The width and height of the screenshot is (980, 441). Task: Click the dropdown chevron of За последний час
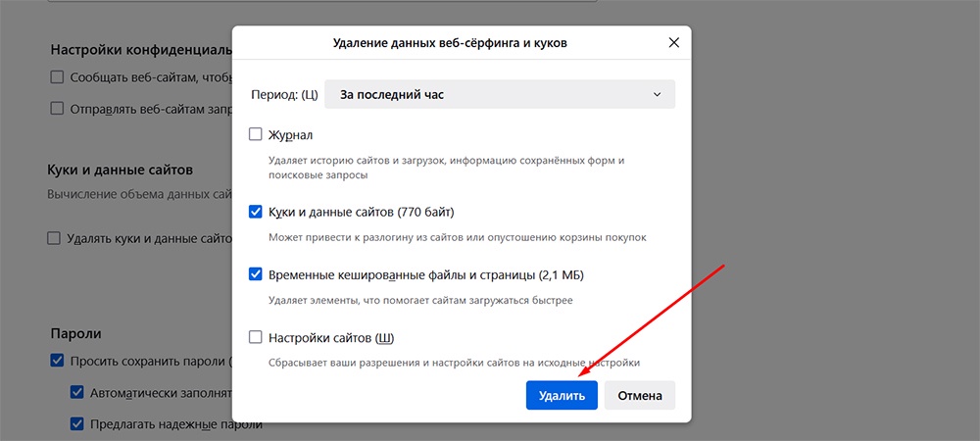(657, 95)
